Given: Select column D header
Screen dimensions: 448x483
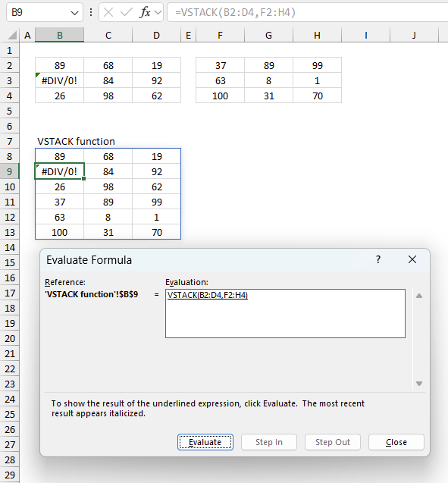Looking at the screenshot, I should 156,35.
